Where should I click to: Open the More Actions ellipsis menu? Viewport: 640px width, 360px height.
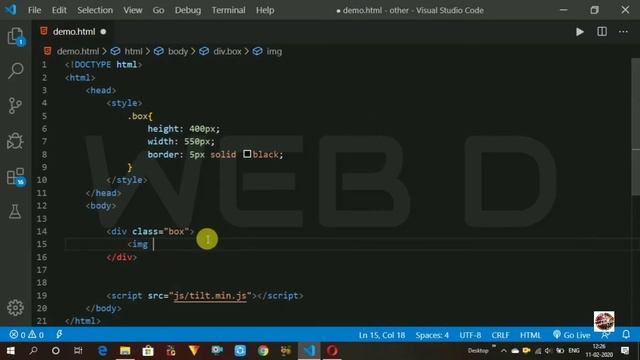point(623,32)
